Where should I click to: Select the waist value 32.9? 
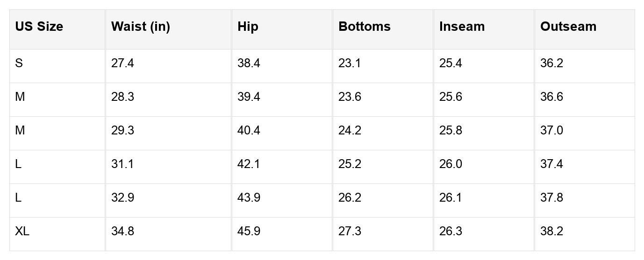pos(122,198)
